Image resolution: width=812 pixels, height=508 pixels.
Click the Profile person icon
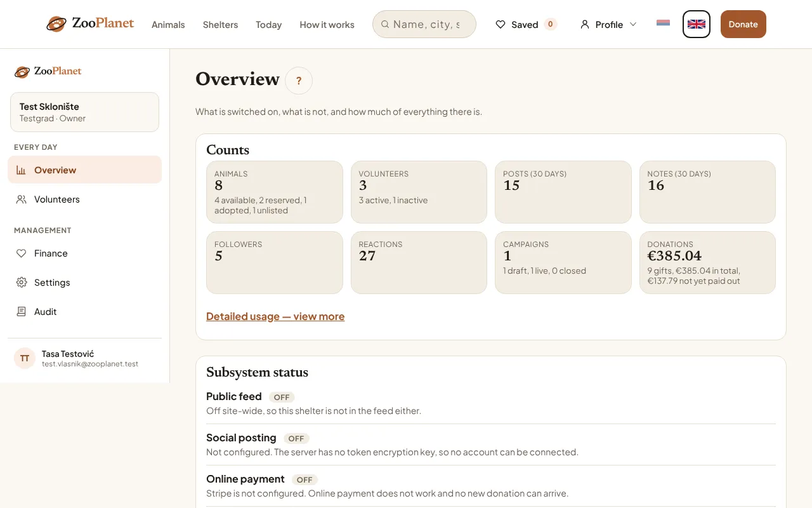[585, 24]
